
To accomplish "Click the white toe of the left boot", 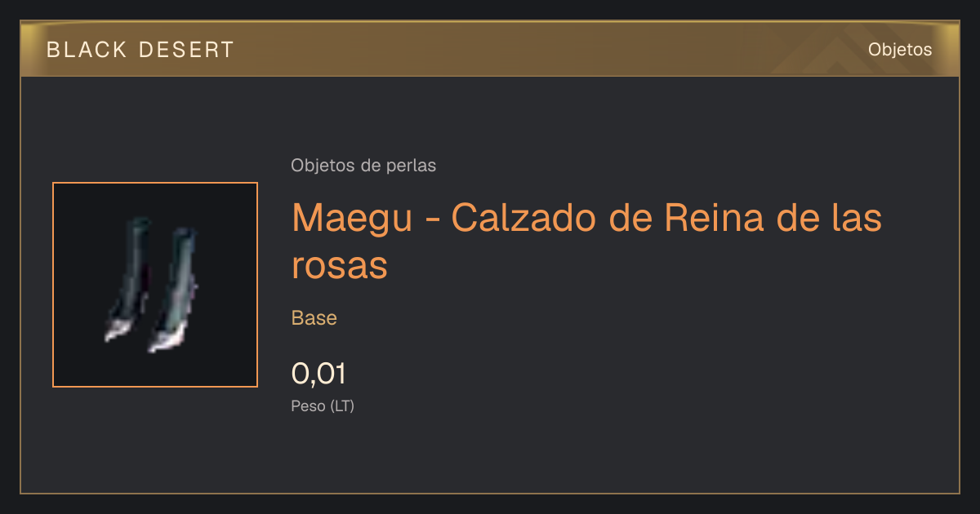I will [x=115, y=329].
